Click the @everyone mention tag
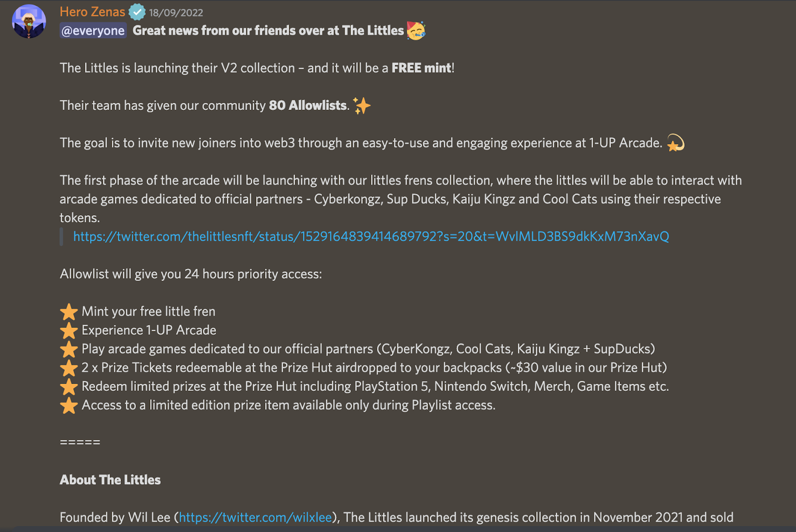Screen dimensions: 796x532 [93, 31]
